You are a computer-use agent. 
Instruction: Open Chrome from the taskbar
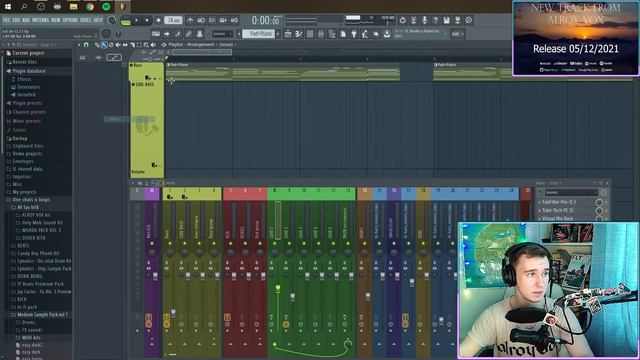coord(89,7)
